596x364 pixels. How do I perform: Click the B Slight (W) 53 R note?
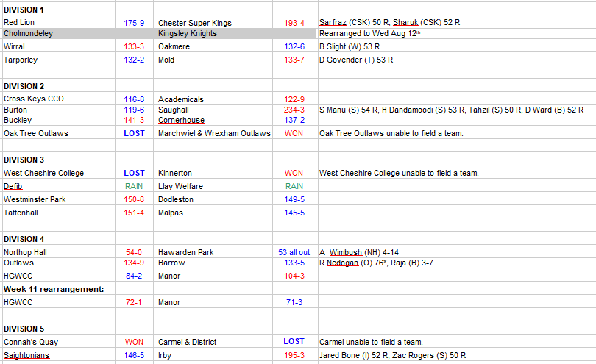click(350, 47)
